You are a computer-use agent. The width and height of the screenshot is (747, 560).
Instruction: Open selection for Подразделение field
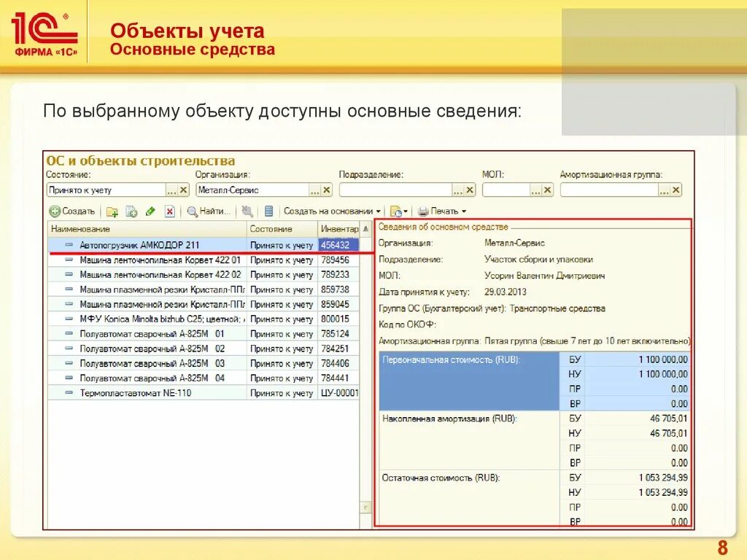point(458,190)
